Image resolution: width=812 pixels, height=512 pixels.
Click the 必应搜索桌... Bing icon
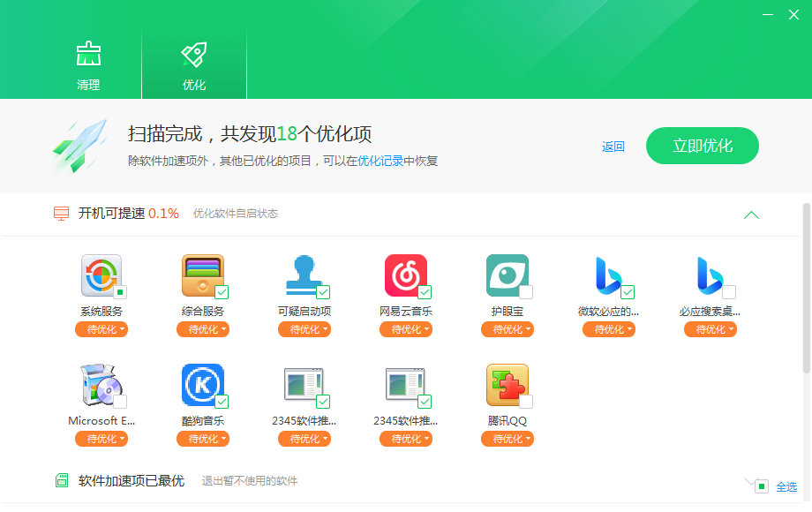[710, 275]
